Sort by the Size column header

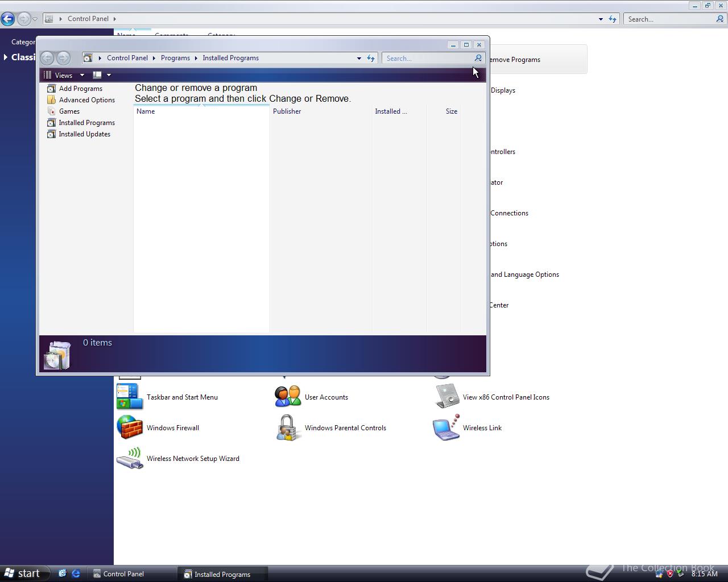point(444,111)
